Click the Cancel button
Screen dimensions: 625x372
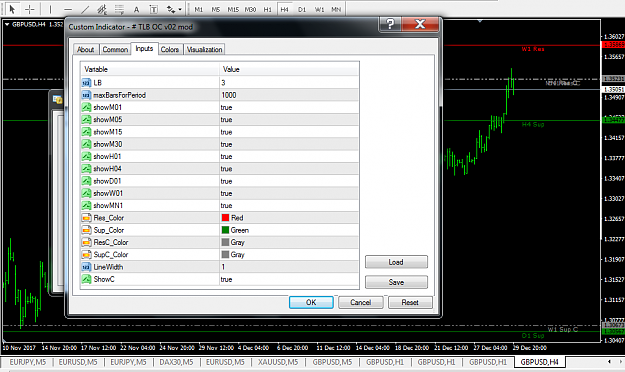pyautogui.click(x=361, y=302)
